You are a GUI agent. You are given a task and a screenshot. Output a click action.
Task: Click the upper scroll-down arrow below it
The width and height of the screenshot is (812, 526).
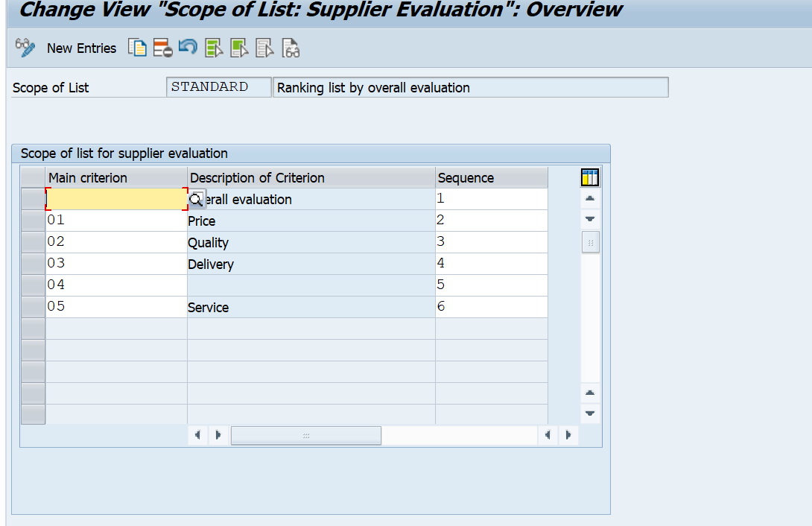point(590,219)
